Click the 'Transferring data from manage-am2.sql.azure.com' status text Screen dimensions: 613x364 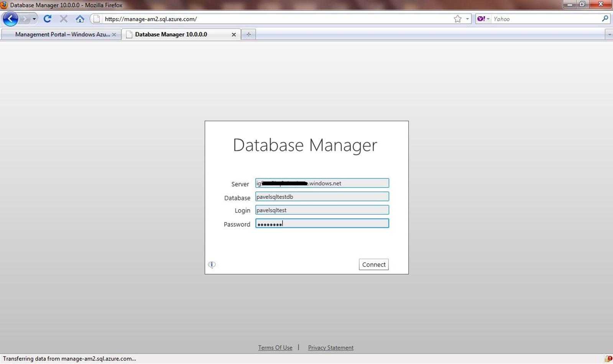[x=69, y=359]
